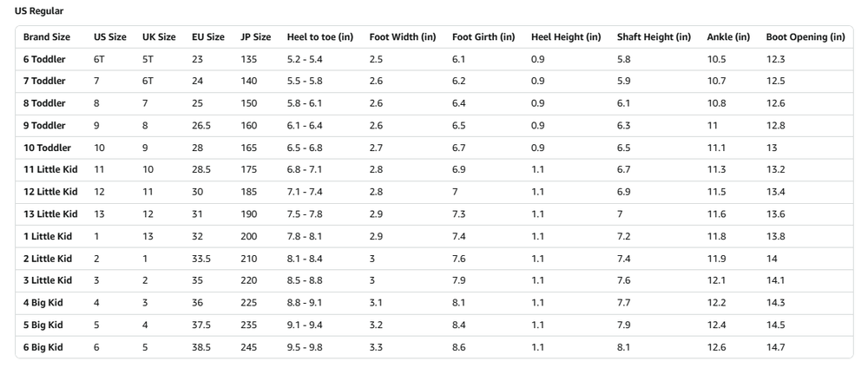Click the JP size 245 cell

(x=249, y=347)
